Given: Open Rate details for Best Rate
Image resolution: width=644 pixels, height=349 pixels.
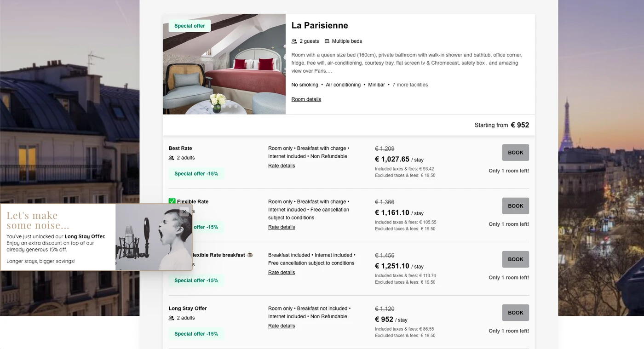Looking at the screenshot, I should click(x=282, y=166).
